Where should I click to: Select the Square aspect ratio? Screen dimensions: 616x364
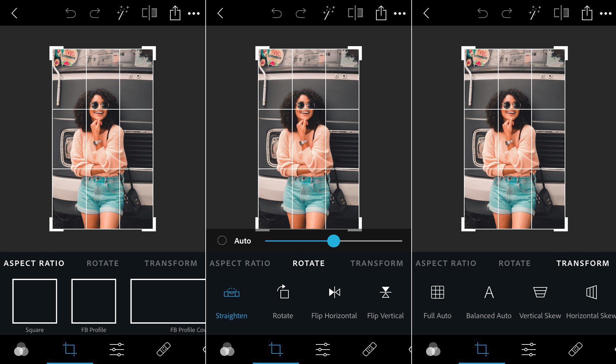(34, 301)
